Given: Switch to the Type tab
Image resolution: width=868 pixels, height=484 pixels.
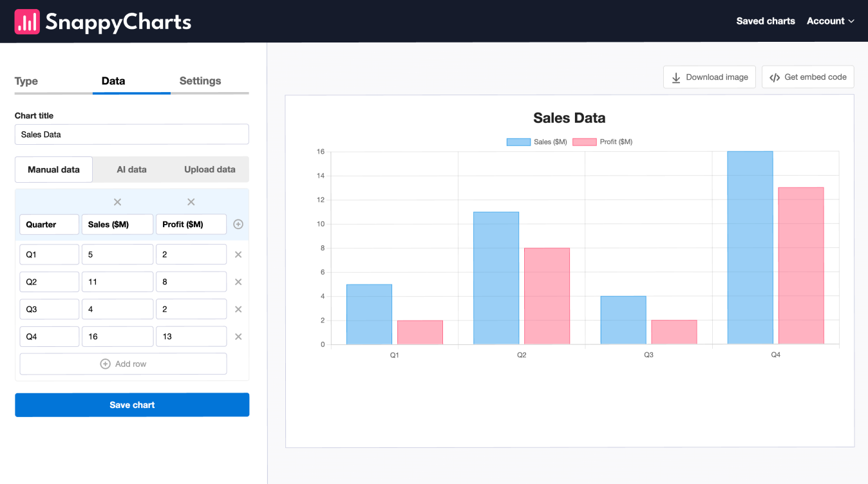Looking at the screenshot, I should (x=26, y=81).
